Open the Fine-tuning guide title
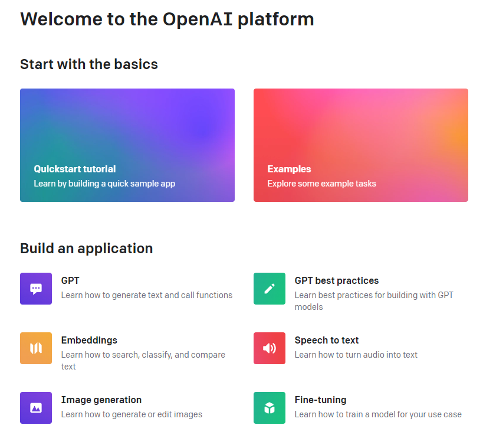The height and width of the screenshot is (448, 483). point(320,400)
